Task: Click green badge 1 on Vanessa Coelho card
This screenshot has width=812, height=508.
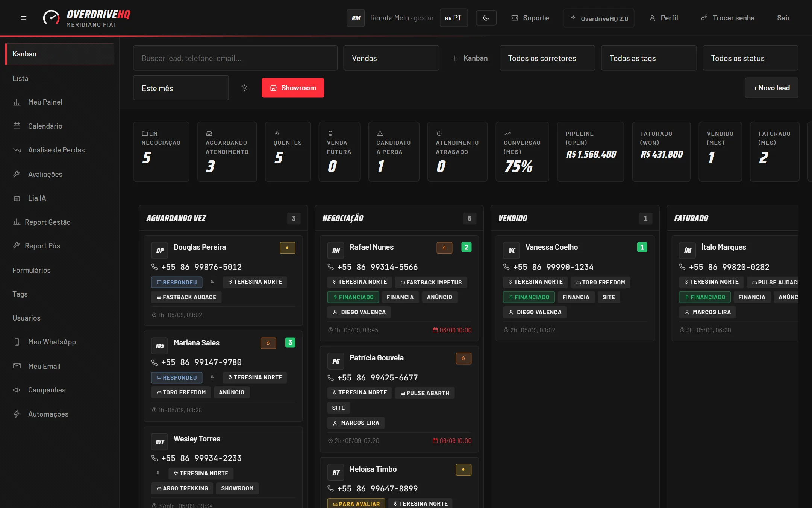Action: click(x=642, y=247)
